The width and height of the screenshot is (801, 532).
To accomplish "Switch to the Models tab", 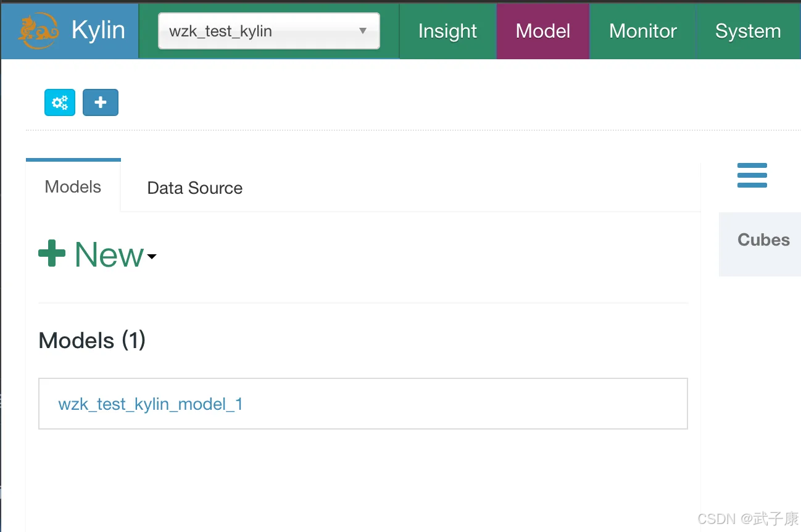I will (x=73, y=187).
